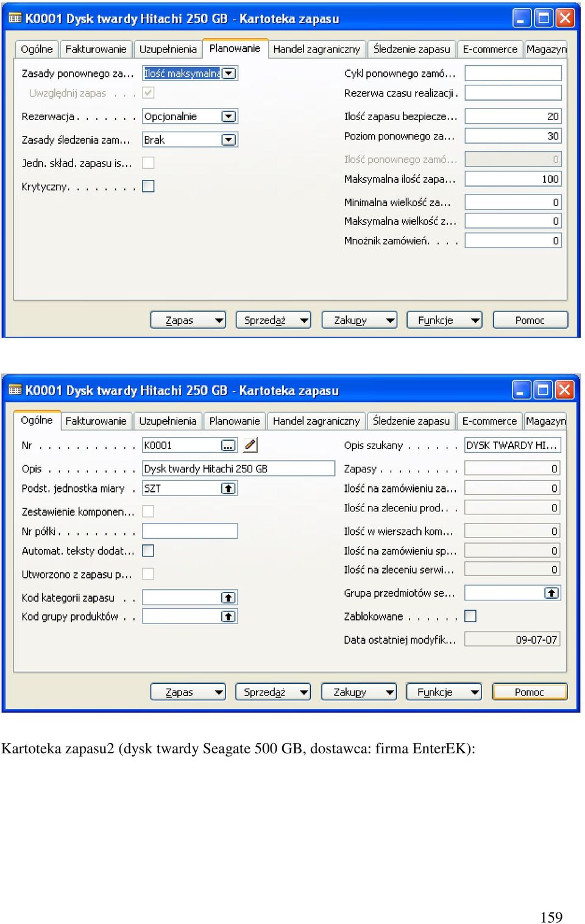This screenshot has height=924, width=585.
Task: Open Funkcje menu button in the Ogólne window
Action: 444,692
